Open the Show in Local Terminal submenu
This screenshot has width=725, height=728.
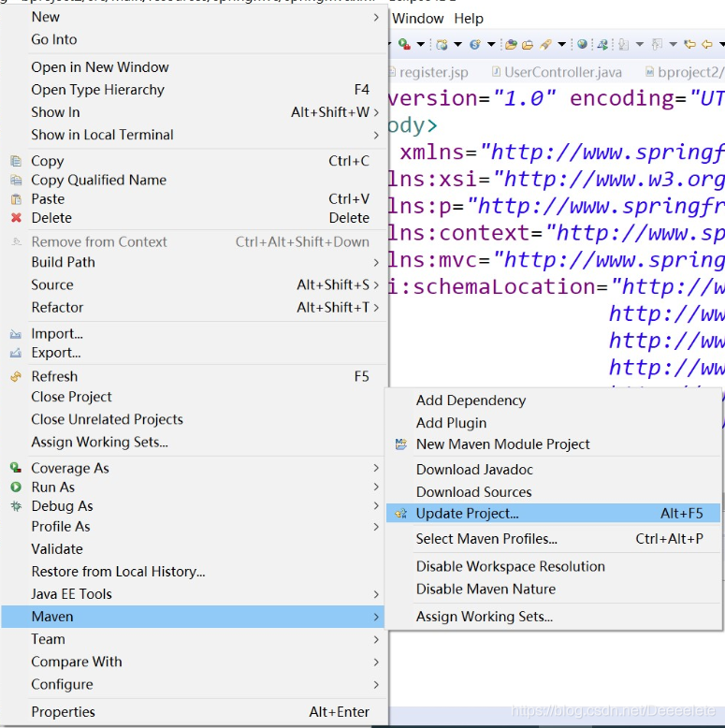pos(193,135)
